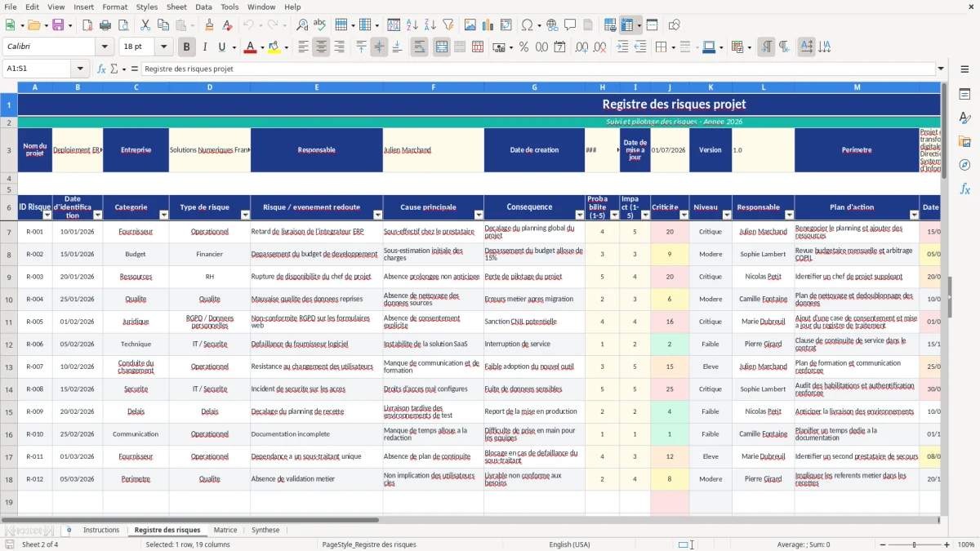Insert hyperlink globe icon
The width and height of the screenshot is (980, 551).
point(552,25)
